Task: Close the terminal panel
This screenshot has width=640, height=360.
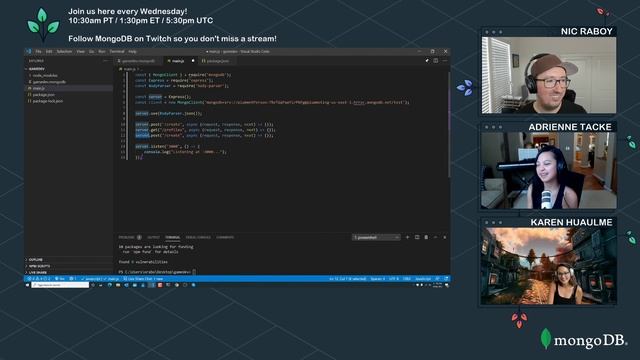Action: pos(445,237)
